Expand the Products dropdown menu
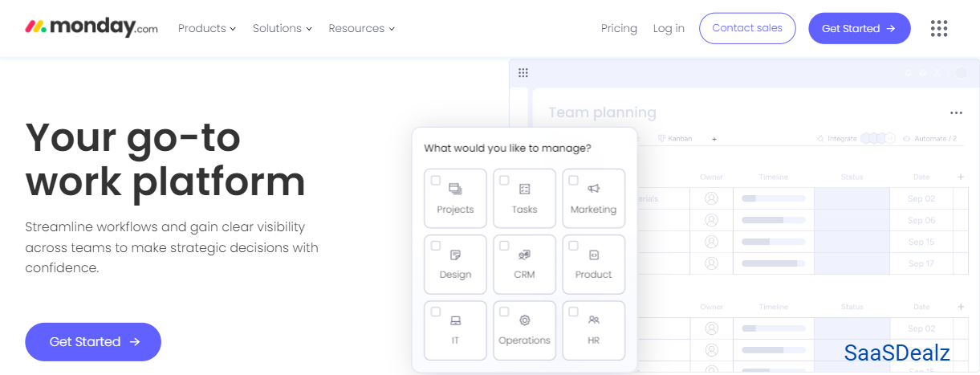Image resolution: width=980 pixels, height=375 pixels. pyautogui.click(x=206, y=28)
